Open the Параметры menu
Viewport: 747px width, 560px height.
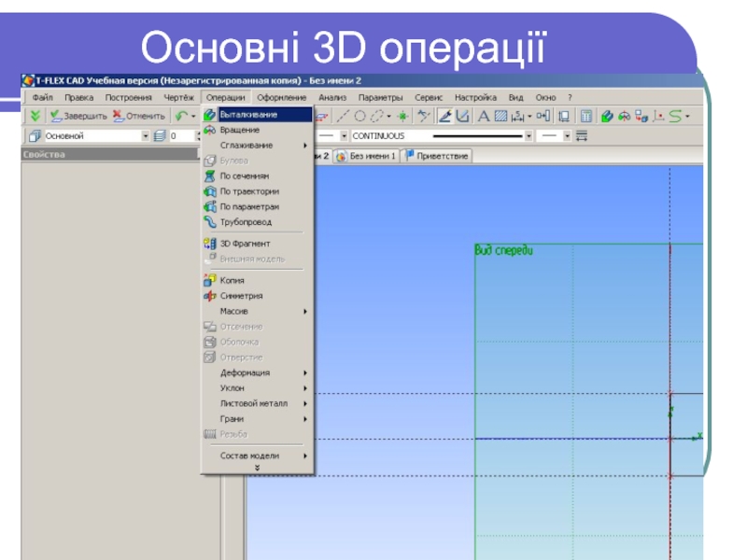(380, 97)
